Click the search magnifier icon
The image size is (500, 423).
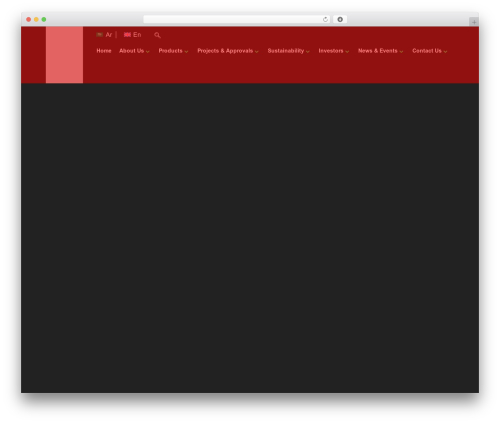pyautogui.click(x=157, y=35)
